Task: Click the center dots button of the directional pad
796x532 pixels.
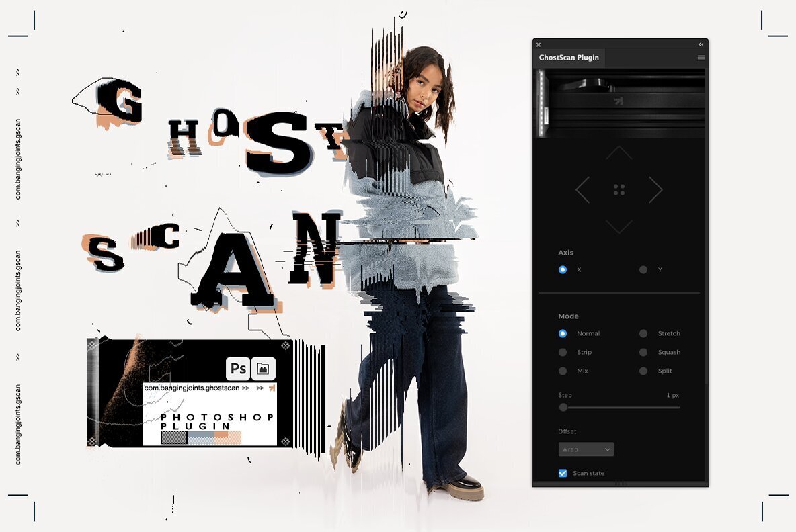Action: point(619,190)
